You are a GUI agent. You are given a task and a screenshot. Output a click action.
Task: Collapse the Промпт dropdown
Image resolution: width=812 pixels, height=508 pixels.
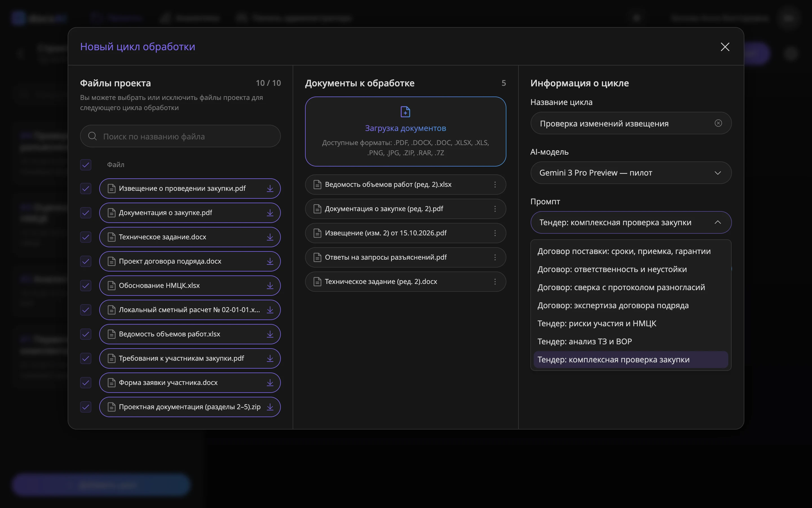(631, 222)
